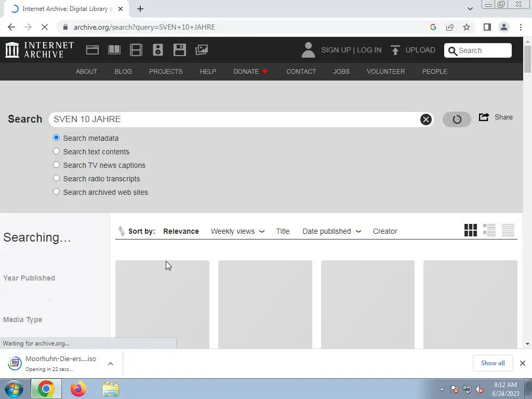The height and width of the screenshot is (399, 532).
Task: Select Search archived web sites option
Action: (x=56, y=192)
